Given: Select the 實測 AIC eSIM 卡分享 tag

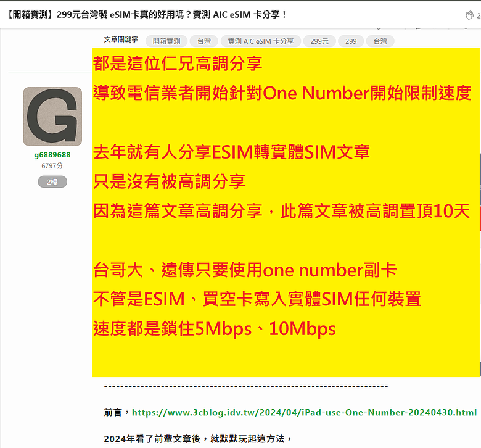Looking at the screenshot, I should pos(261,41).
